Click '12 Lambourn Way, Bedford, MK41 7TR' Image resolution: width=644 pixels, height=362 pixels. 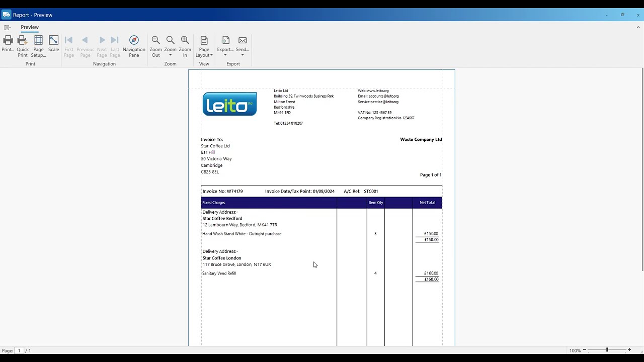click(x=240, y=225)
